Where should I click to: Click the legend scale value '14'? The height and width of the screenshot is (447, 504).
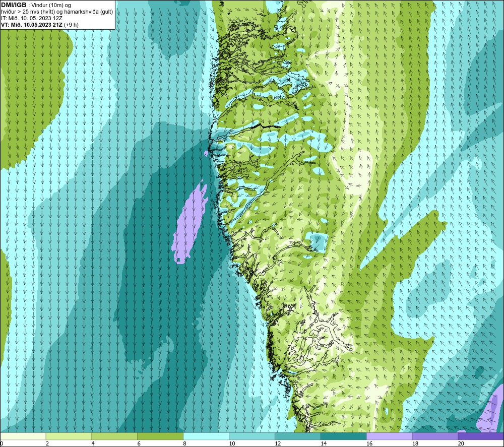pyautogui.click(x=324, y=443)
